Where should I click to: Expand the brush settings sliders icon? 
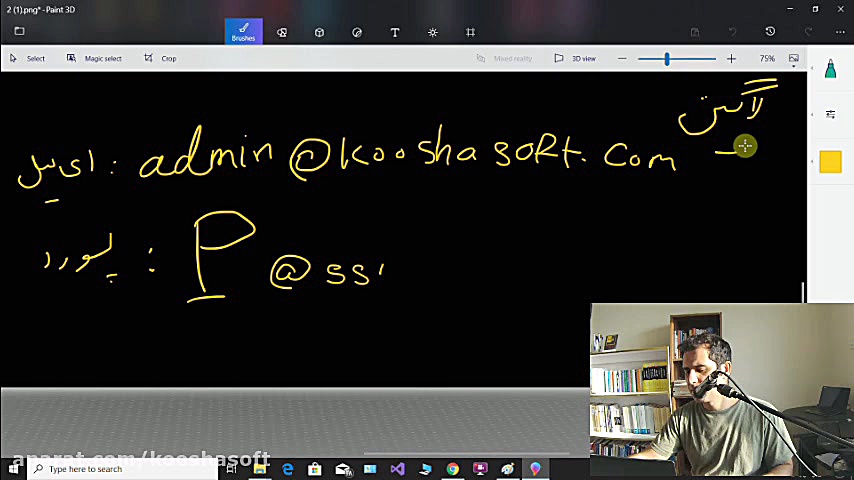830,115
